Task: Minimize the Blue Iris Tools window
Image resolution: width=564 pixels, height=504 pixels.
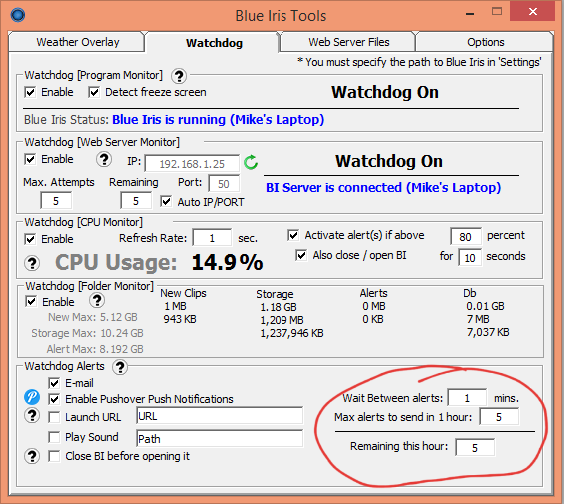Action: click(469, 14)
